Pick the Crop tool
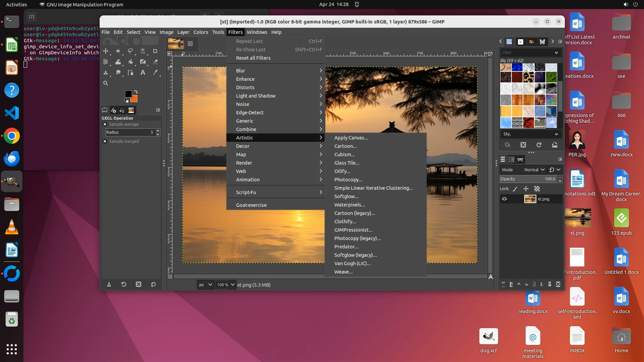Image resolution: width=644 pixels, height=362 pixels. pyautogui.click(x=155, y=51)
